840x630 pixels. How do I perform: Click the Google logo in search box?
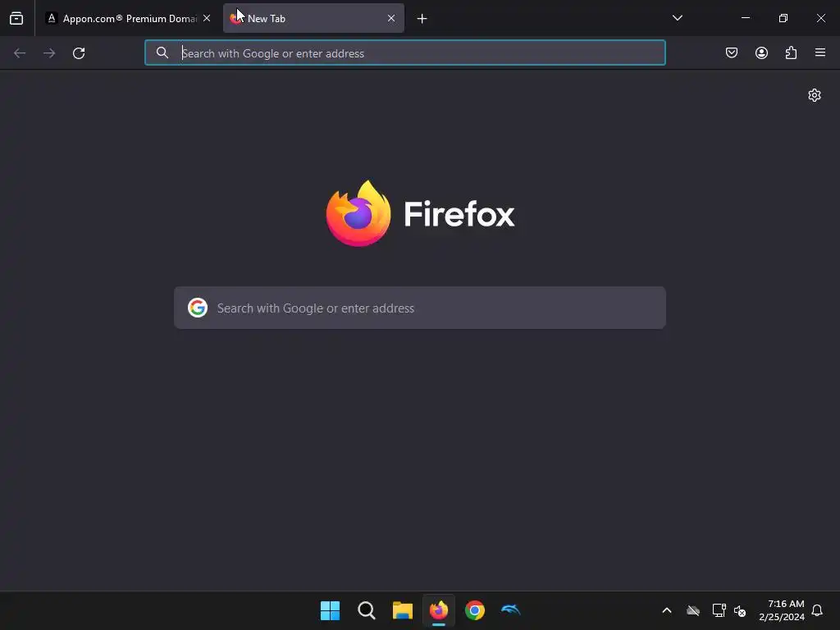click(x=198, y=308)
